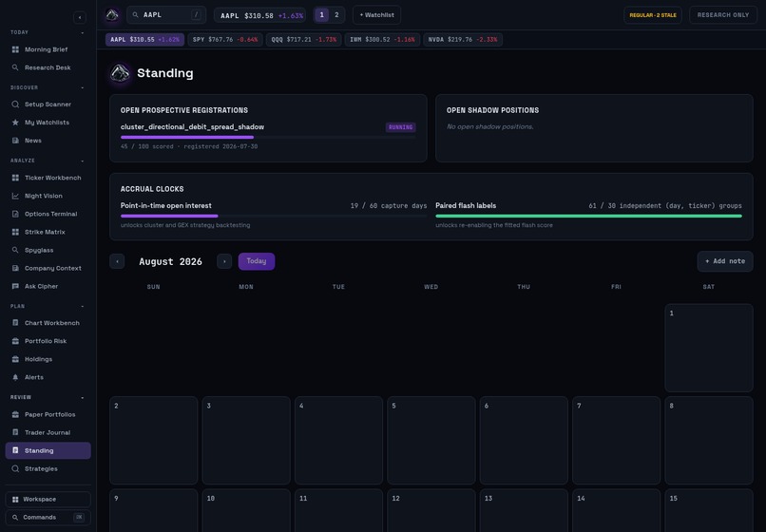Open the Night Vision chart icon
This screenshot has height=532, width=766.
point(15,196)
